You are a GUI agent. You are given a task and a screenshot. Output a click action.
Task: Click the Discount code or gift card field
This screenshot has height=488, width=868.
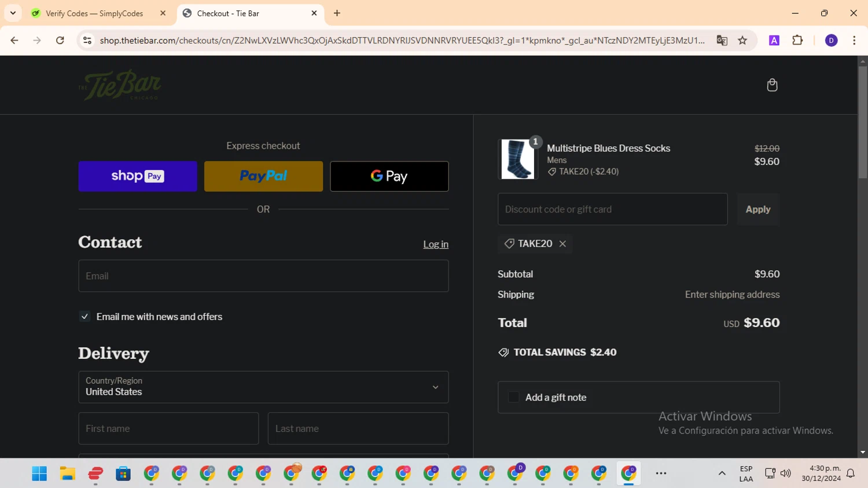(613, 210)
